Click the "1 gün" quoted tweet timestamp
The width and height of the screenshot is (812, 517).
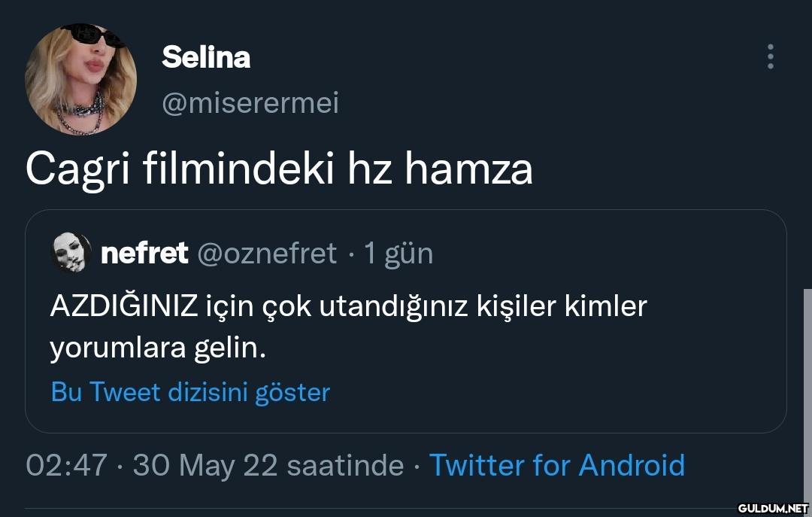[398, 254]
